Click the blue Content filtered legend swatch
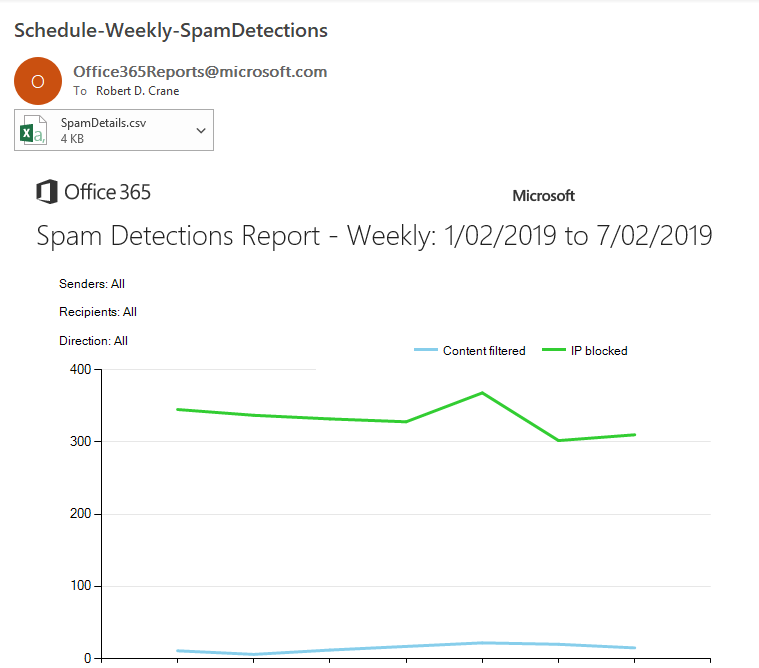Image resolution: width=759 pixels, height=668 pixels. coord(426,350)
